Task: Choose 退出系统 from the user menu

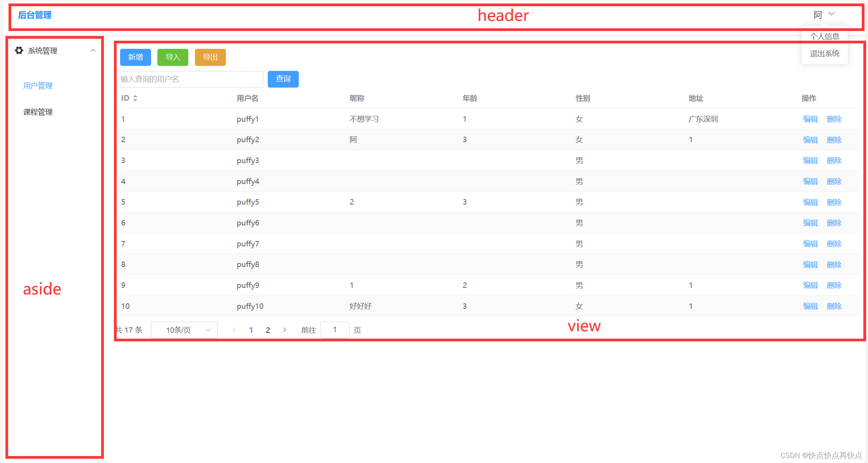Action: point(825,53)
